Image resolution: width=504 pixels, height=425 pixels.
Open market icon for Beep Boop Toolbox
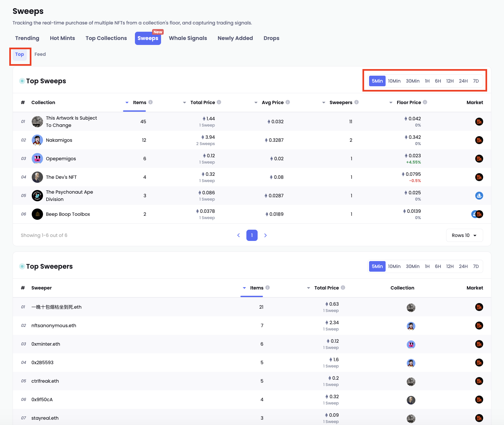(477, 214)
